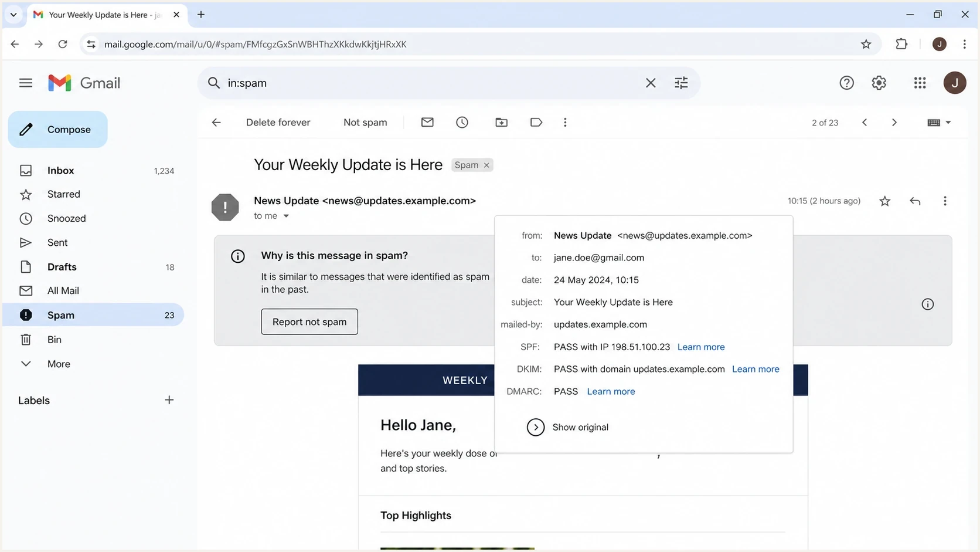Open the Bin folder
Image resolution: width=980 pixels, height=552 pixels.
(x=93, y=340)
